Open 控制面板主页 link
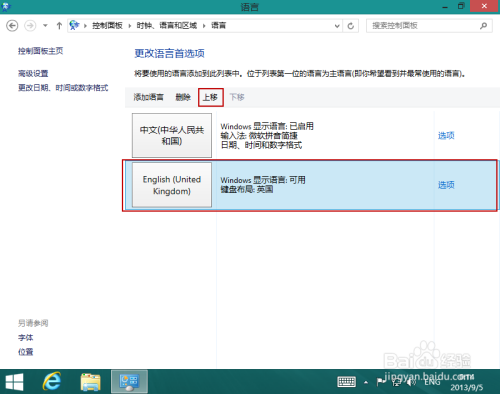This screenshot has width=500, height=394. [40, 51]
